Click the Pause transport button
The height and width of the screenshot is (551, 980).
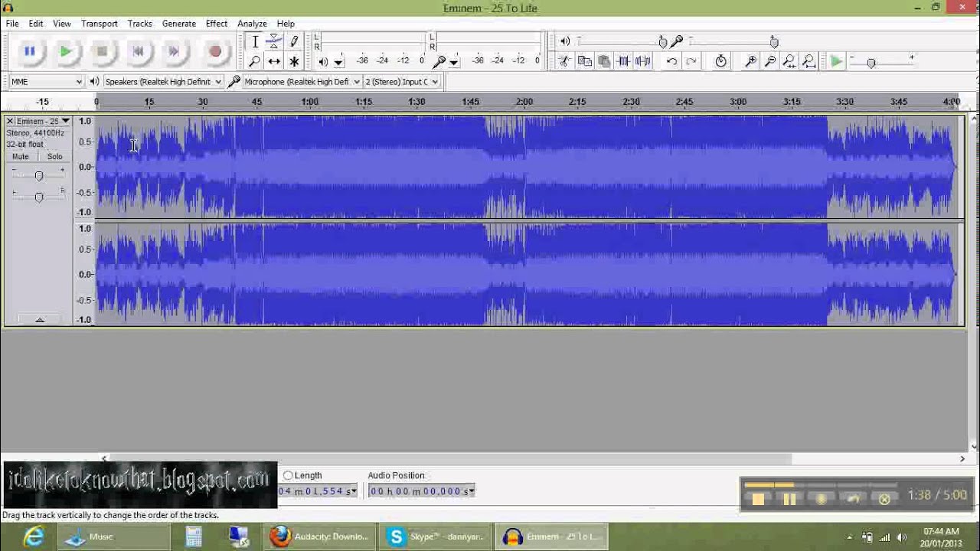click(x=29, y=51)
